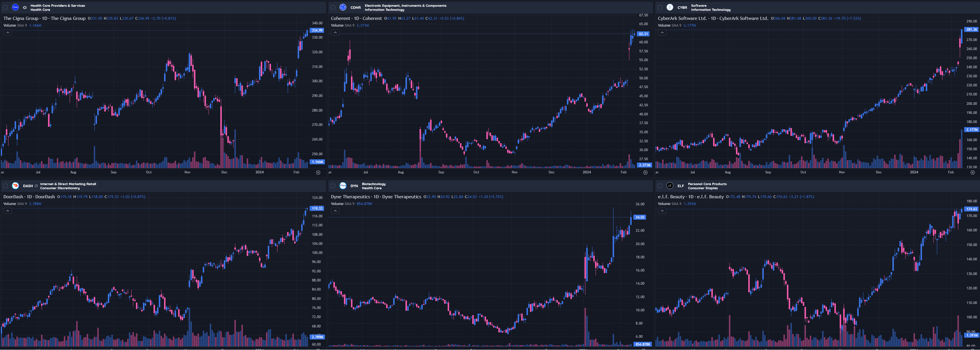Open chart settings gear on CyberArk chart

coord(972,172)
